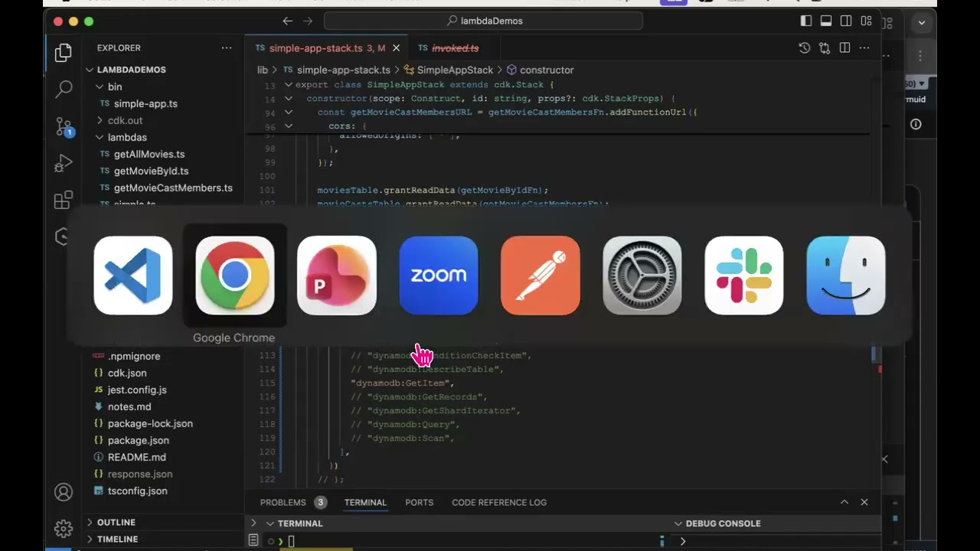Open the CODE REFERENCE LOG tab
The image size is (980, 551).
click(499, 502)
